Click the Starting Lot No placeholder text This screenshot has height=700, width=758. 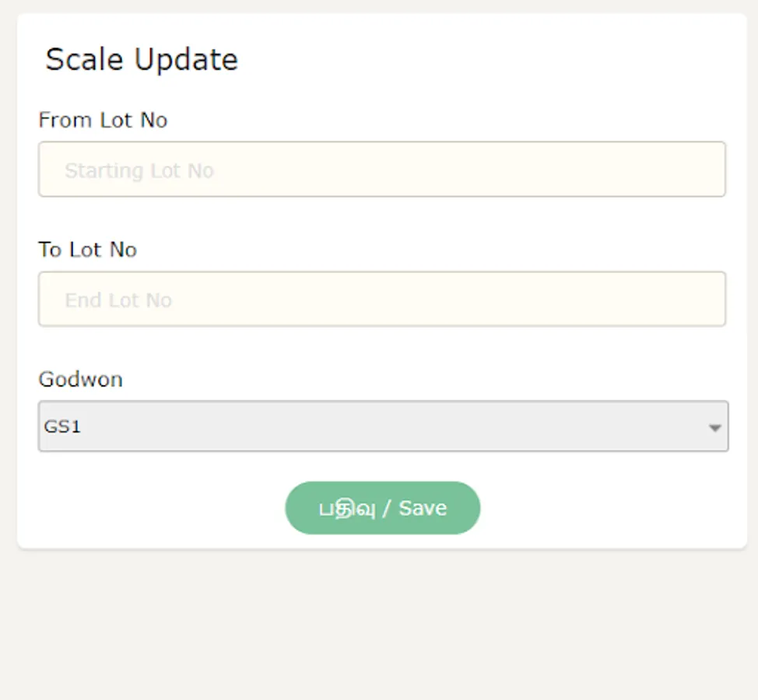point(139,170)
